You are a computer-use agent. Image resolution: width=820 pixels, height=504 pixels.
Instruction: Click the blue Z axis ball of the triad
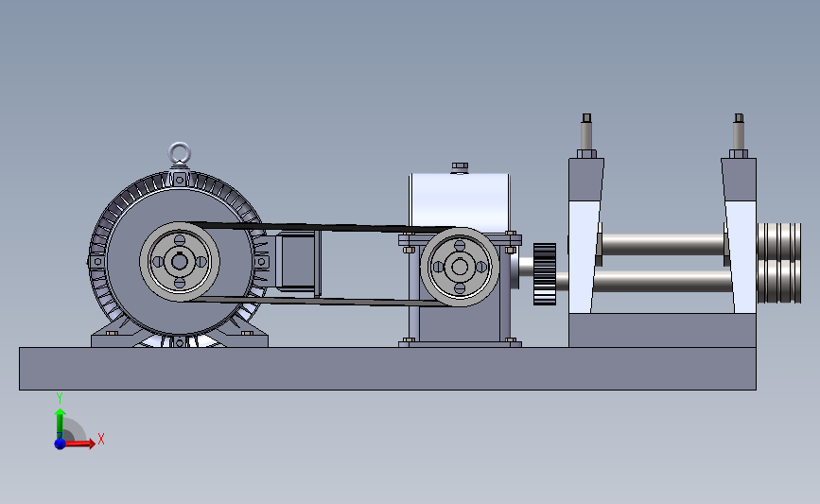click(60, 443)
